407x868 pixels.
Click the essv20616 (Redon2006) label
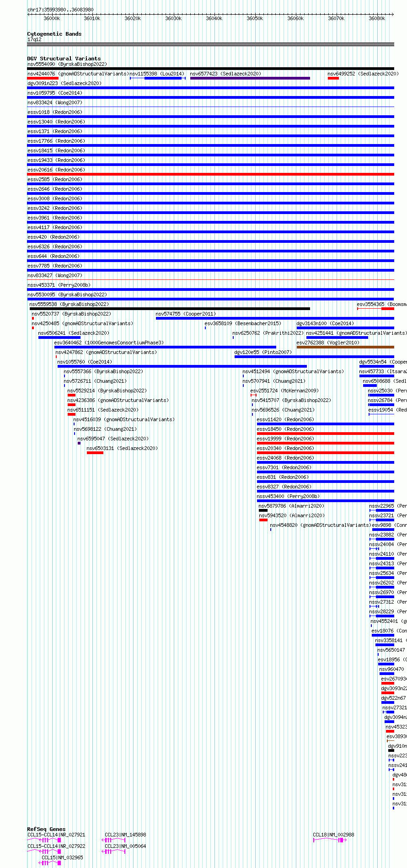coord(56,170)
